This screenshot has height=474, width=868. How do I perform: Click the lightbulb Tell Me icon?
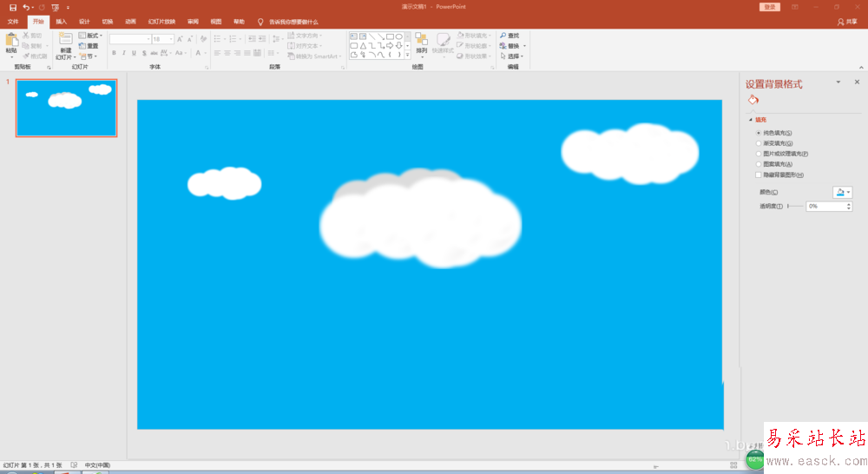(x=260, y=23)
